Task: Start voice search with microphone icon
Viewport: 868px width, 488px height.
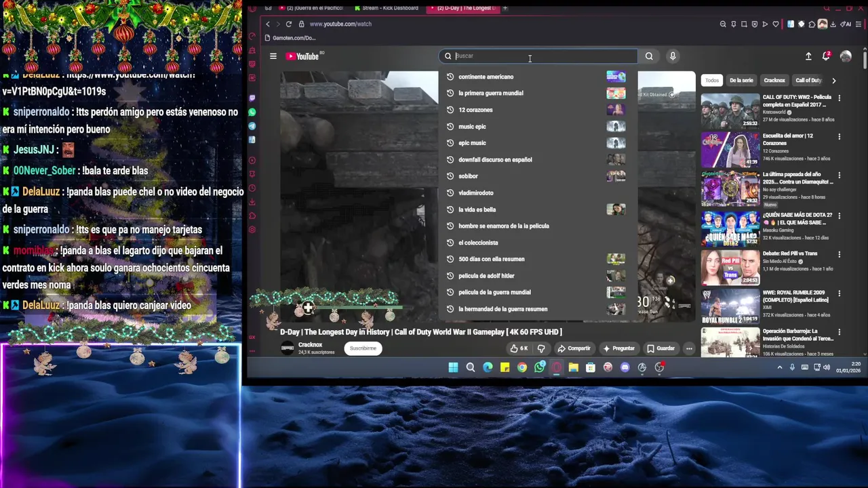Action: (x=673, y=56)
